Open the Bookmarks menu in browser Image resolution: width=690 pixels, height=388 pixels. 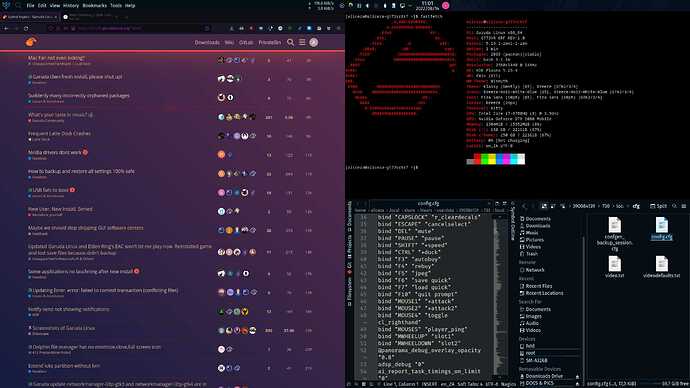click(x=95, y=6)
